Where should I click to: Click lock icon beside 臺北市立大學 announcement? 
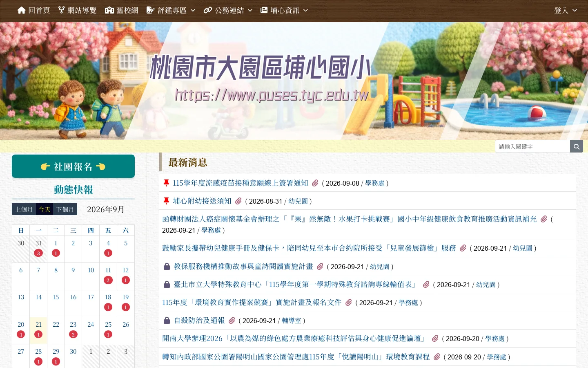point(167,285)
